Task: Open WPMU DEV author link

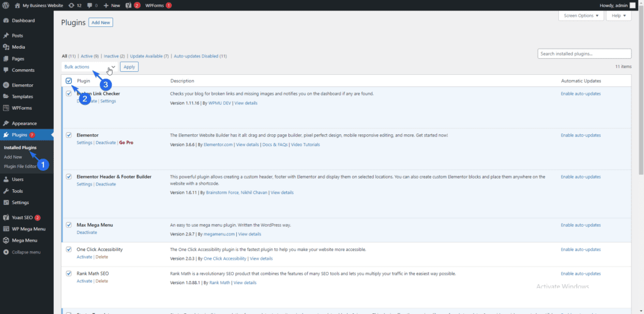Action: (219, 103)
